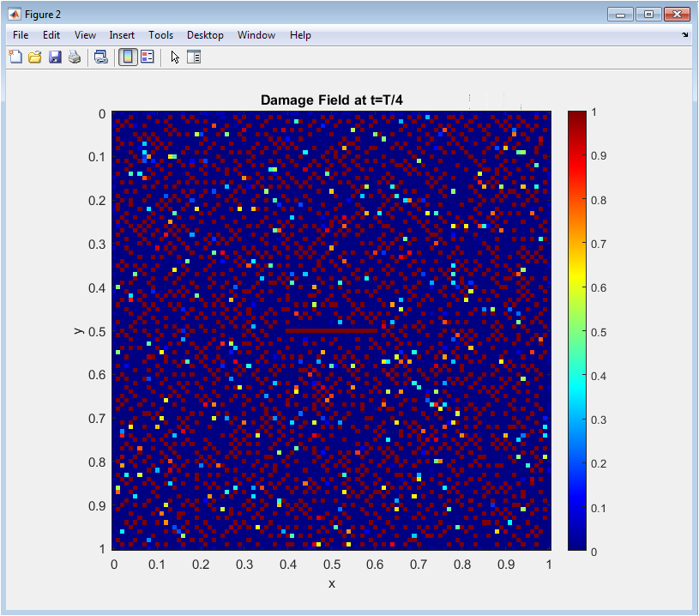The height and width of the screenshot is (616, 699).
Task: Click the Link Plot toolbar icon
Action: click(101, 57)
